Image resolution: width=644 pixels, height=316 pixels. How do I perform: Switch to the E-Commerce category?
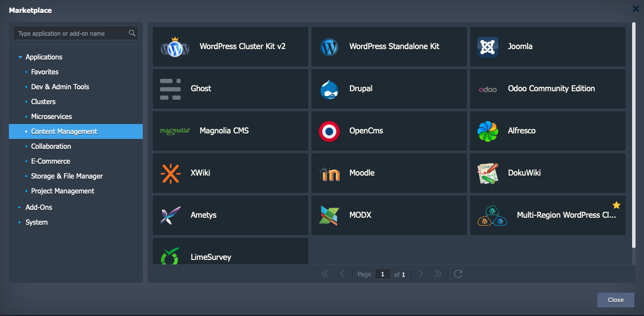click(51, 161)
